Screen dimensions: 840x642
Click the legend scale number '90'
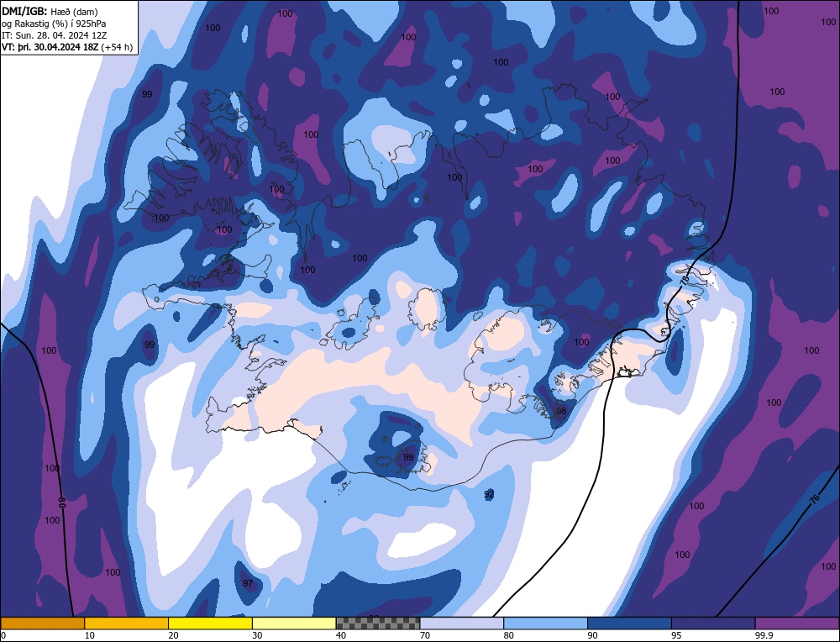click(592, 635)
